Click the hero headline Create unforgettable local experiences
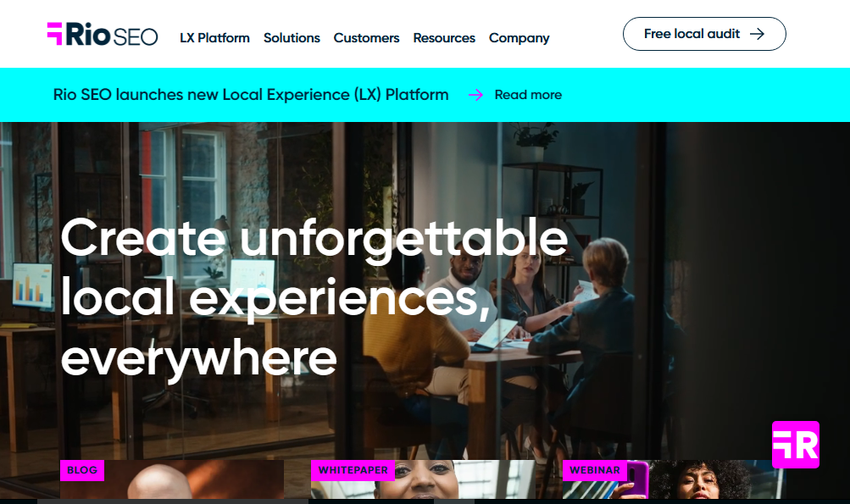 [314, 297]
